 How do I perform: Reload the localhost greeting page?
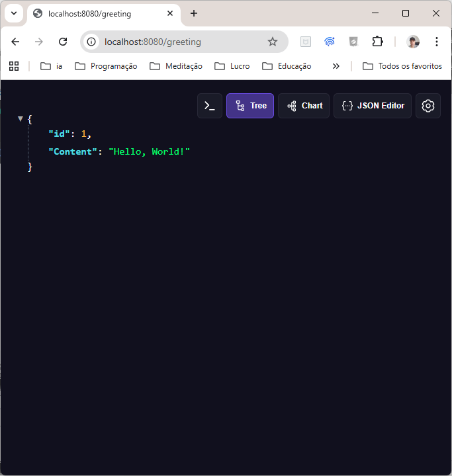click(63, 42)
